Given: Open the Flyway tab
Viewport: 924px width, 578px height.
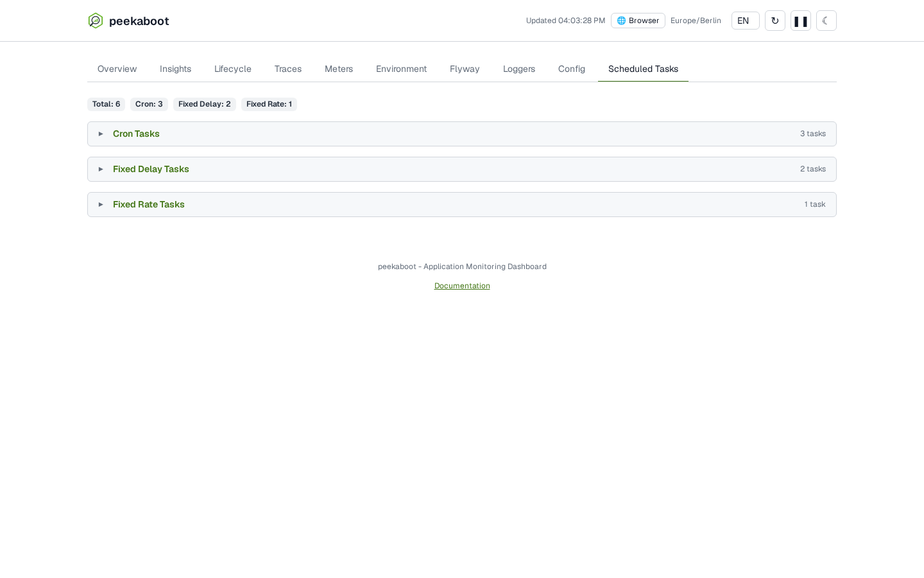Looking at the screenshot, I should pos(465,69).
